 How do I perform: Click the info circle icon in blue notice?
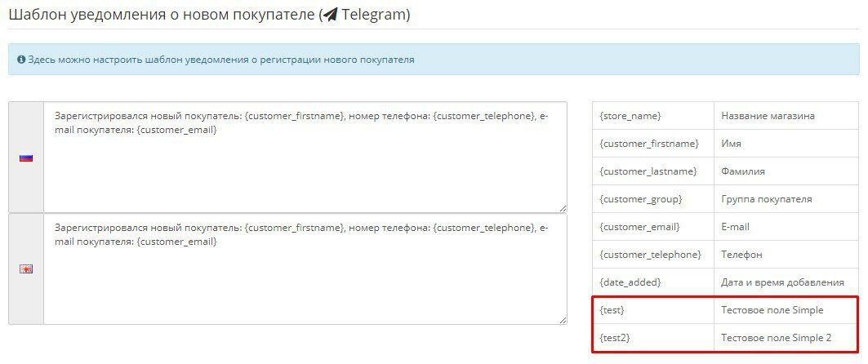point(21,60)
